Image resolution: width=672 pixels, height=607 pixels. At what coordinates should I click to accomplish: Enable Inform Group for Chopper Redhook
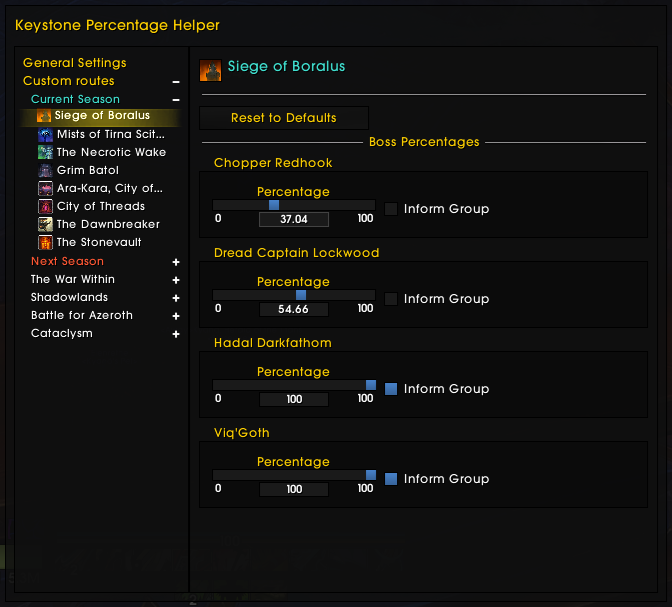(x=391, y=209)
